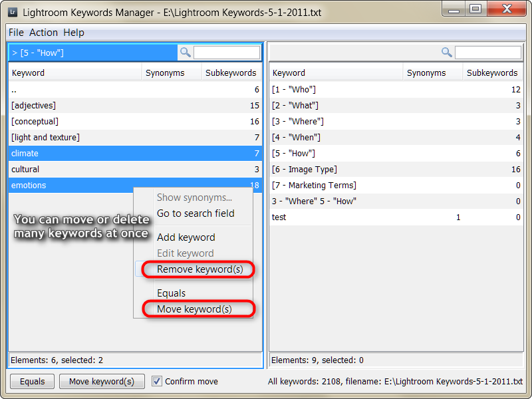
Task: Click the "All keywords: 2108" status text
Action: (304, 381)
